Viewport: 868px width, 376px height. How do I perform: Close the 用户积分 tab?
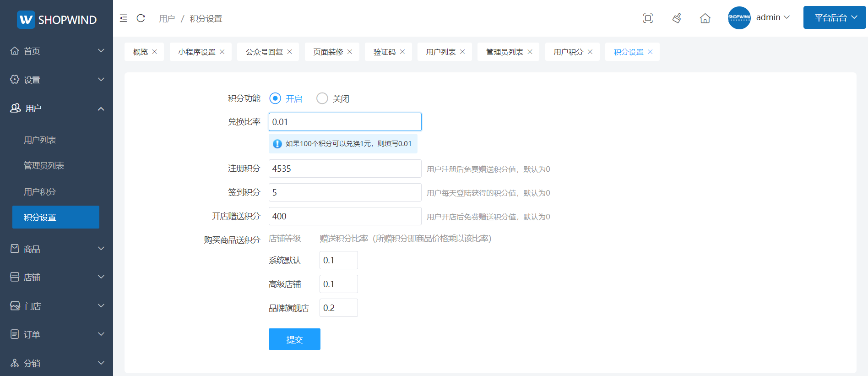590,52
